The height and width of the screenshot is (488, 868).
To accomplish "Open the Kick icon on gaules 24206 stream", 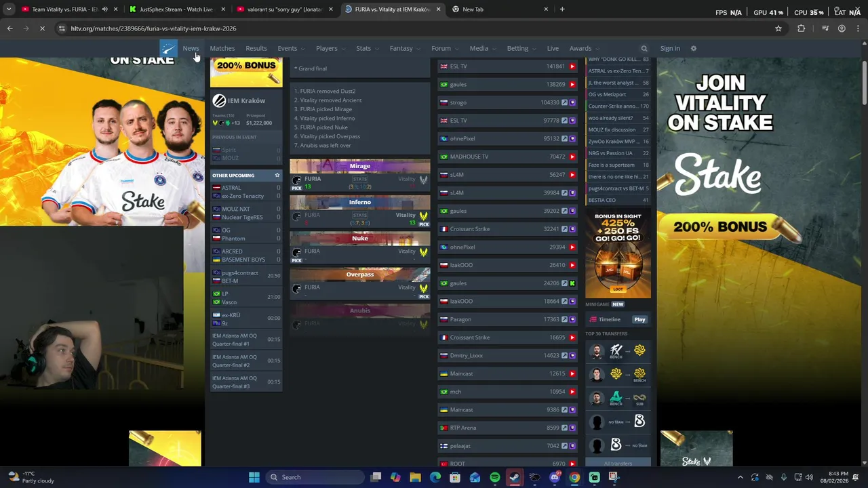I will (x=572, y=283).
